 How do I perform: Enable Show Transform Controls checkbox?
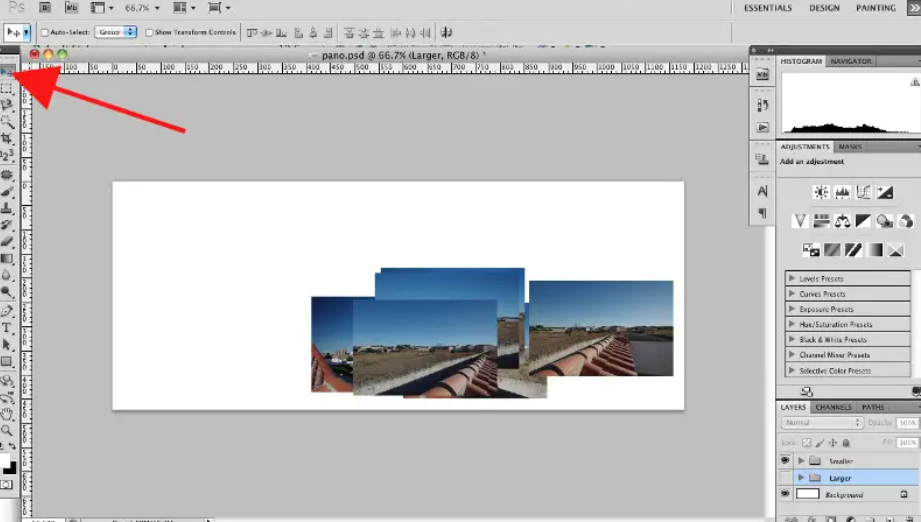149,33
